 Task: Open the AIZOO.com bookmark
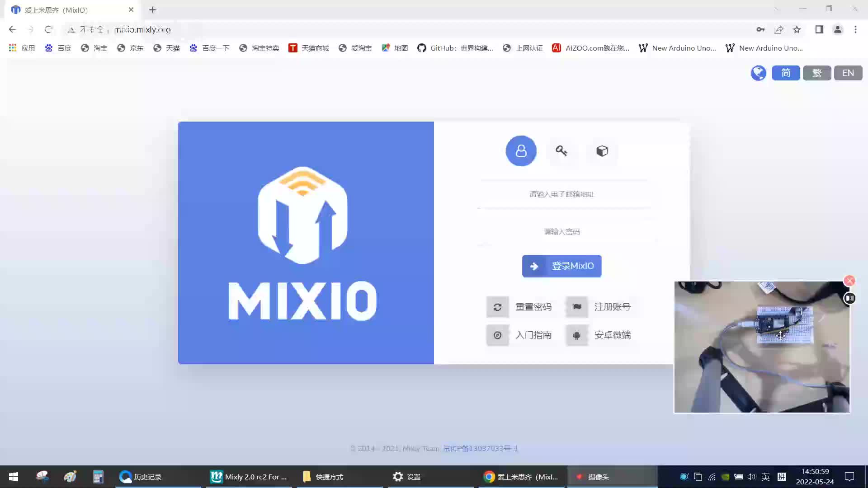pos(590,48)
